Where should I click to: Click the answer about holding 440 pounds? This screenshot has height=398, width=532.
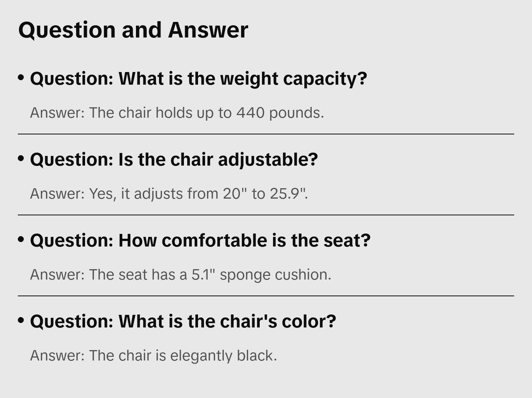click(x=177, y=113)
